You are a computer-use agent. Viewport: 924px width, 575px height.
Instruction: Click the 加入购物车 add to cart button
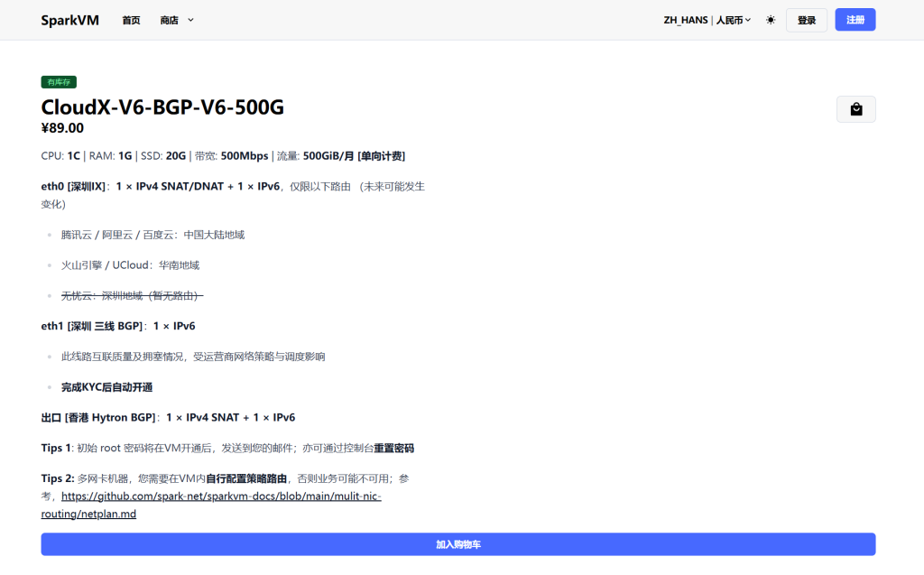tap(457, 544)
